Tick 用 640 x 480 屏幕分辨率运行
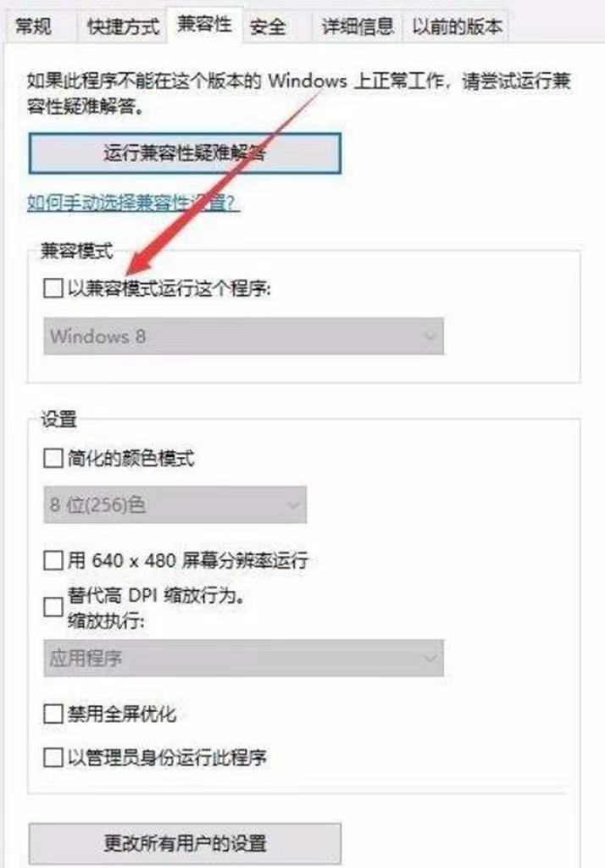Screen dimensions: 605x868 tap(53, 560)
